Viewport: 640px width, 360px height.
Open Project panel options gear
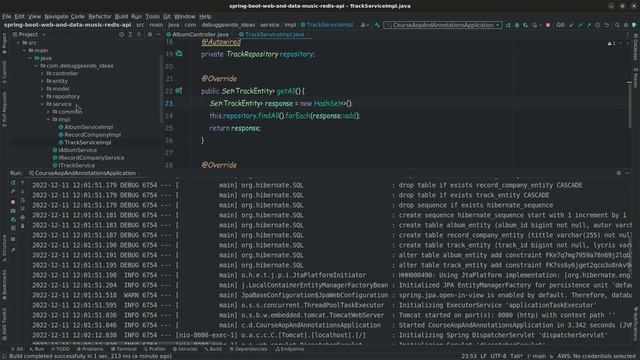pos(150,35)
